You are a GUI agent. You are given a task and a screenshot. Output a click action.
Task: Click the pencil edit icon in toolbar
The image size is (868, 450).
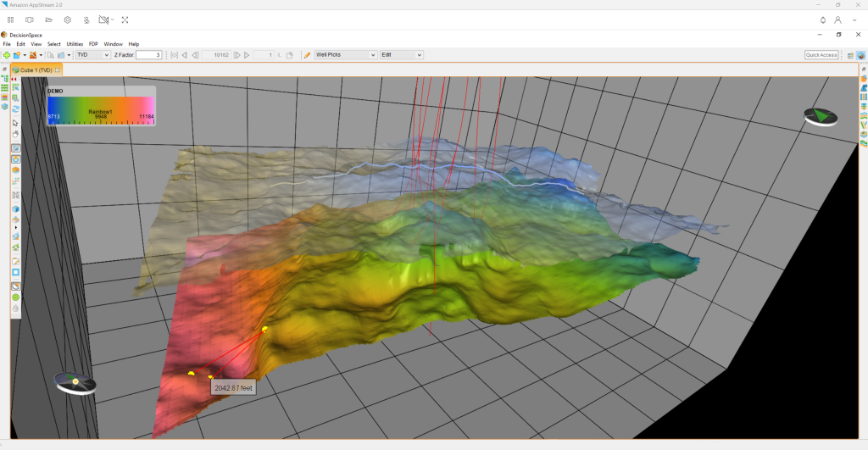307,55
